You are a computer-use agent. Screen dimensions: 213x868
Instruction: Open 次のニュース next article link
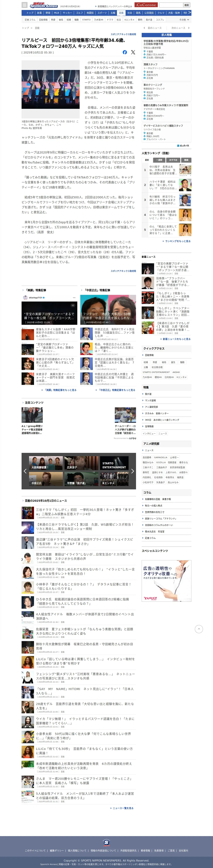[x=180, y=28]
